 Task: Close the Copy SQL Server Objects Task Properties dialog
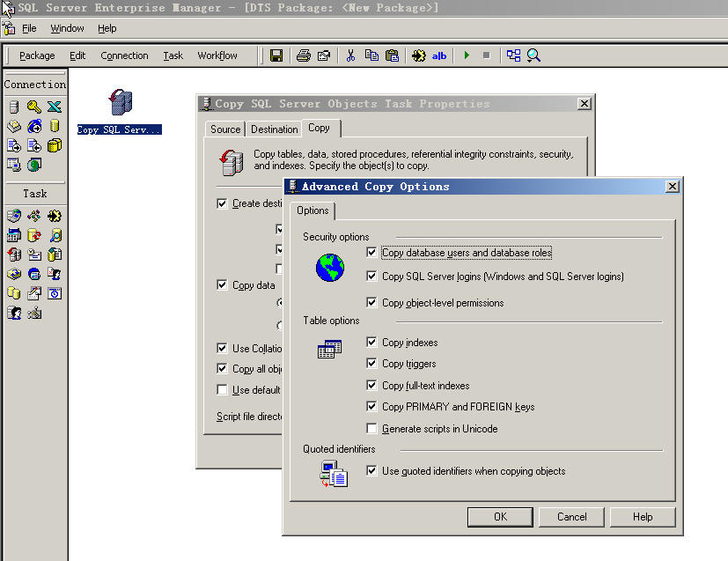coord(585,104)
